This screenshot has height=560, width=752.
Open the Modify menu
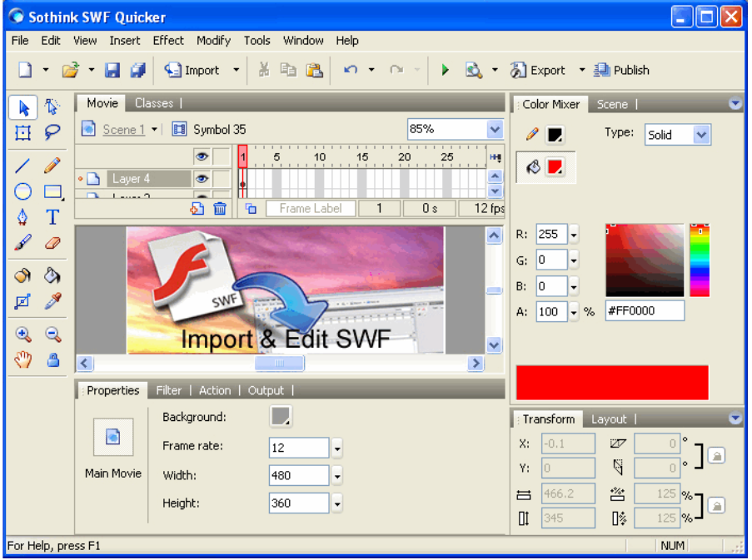(x=213, y=41)
